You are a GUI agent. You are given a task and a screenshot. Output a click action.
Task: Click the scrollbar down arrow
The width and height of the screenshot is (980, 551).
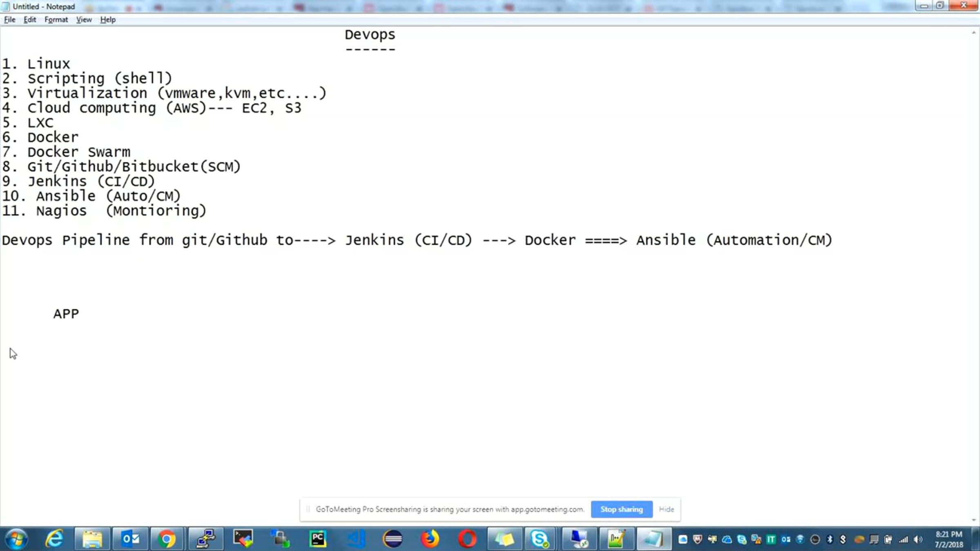(974, 520)
